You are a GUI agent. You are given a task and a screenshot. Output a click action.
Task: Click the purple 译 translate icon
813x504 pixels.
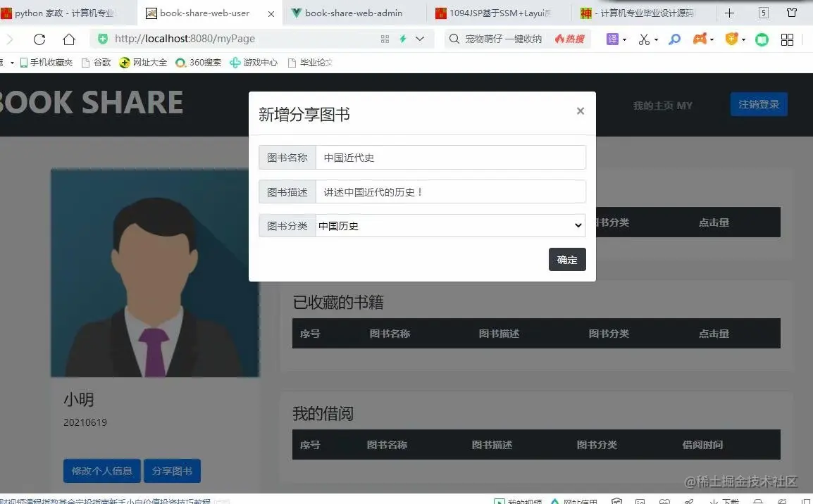click(x=612, y=39)
